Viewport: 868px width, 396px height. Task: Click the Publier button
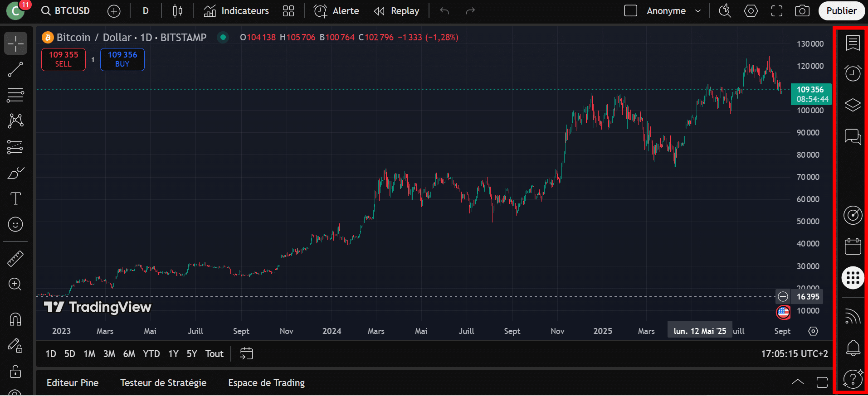pos(841,11)
